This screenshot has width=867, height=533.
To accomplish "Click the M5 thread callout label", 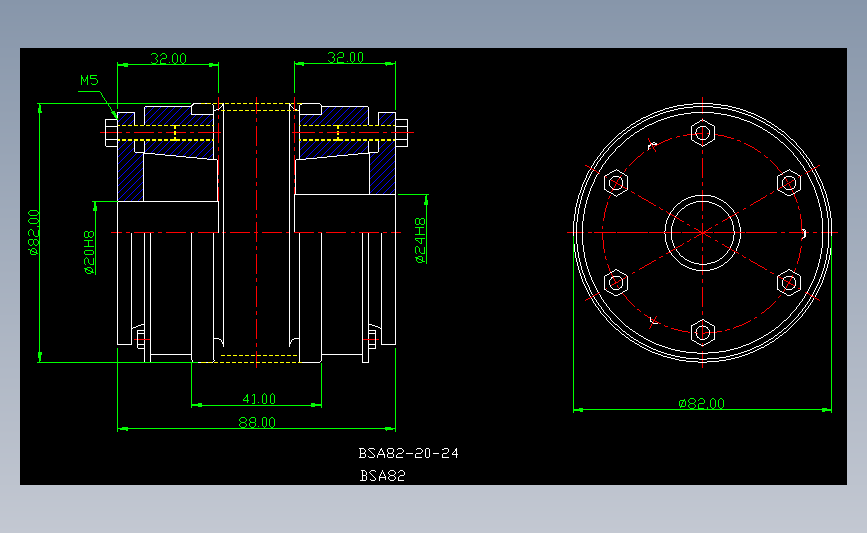I will point(89,81).
